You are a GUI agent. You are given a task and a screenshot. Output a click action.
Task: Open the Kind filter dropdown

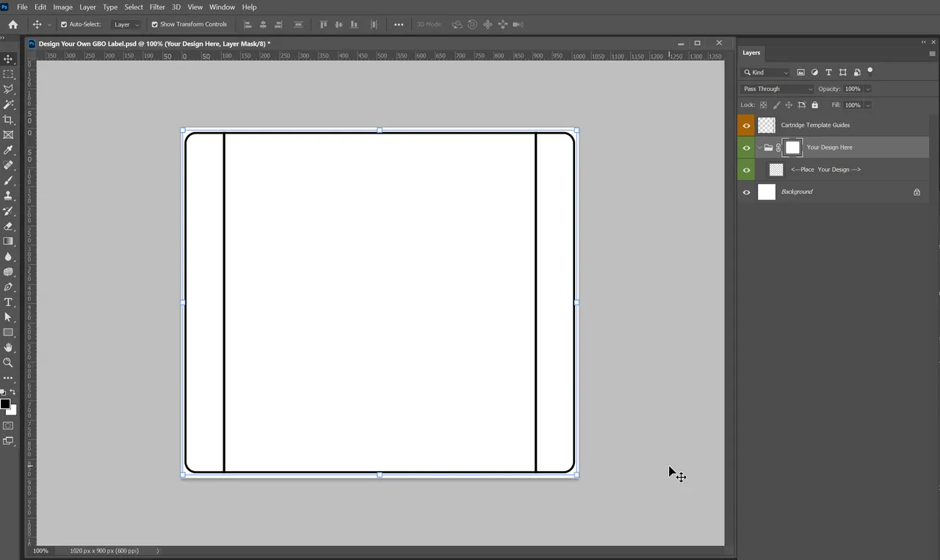766,72
